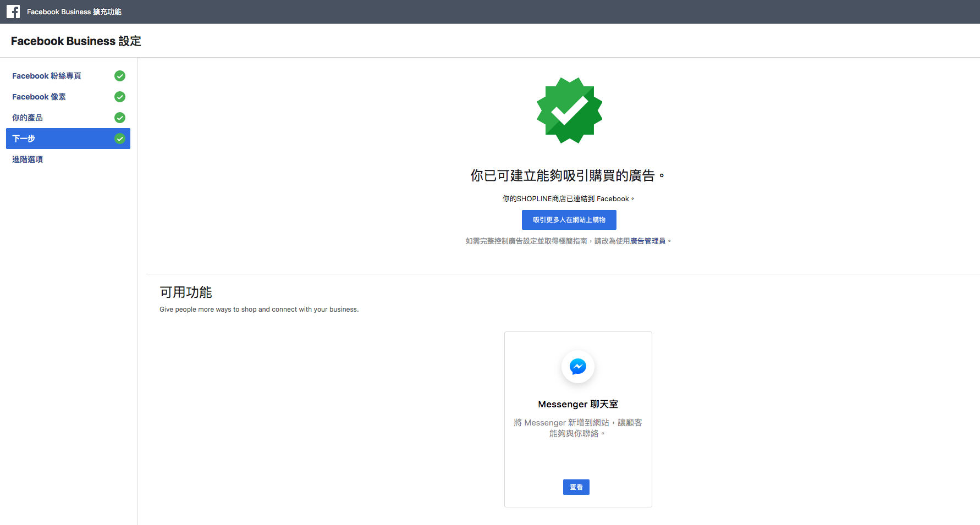980x525 pixels.
Task: Click the Messenger card description text
Action: point(578,428)
